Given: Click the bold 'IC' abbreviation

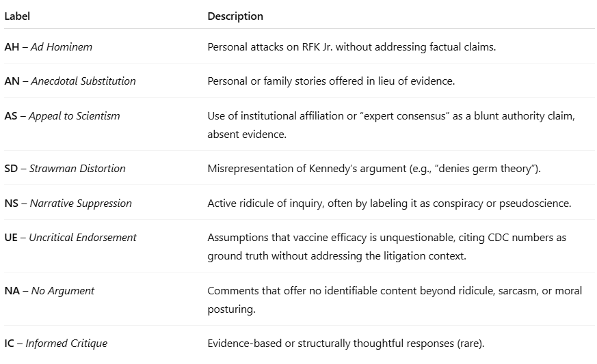Looking at the screenshot, I should pyautogui.click(x=10, y=344).
